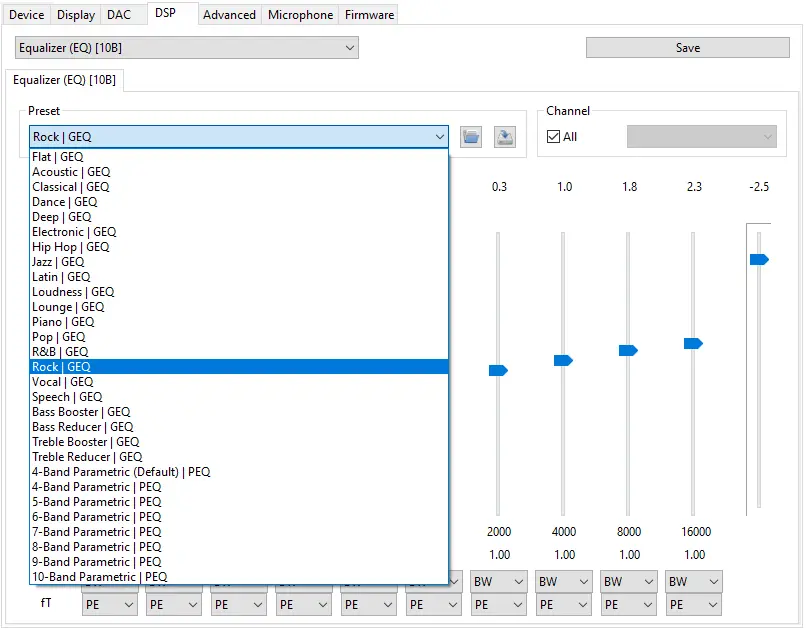Screen dimensions: 806x630
Task: Open the Channel selection dropdown
Action: [x=701, y=136]
